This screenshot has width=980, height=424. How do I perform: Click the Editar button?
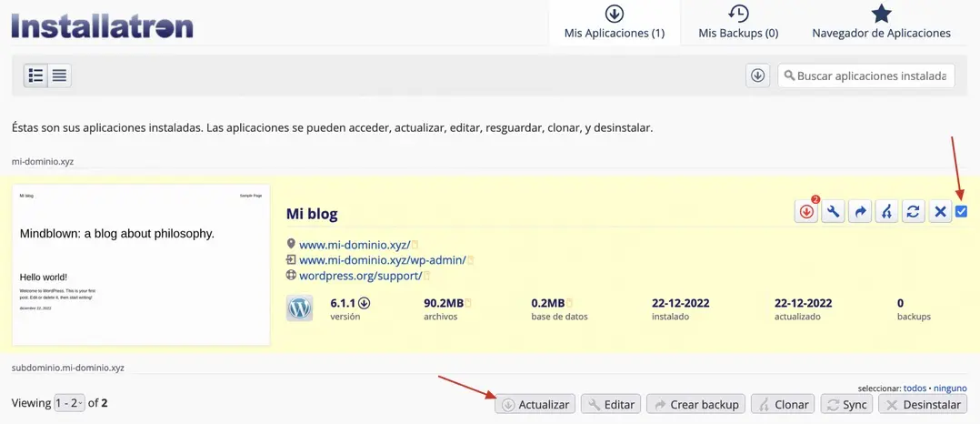pyautogui.click(x=611, y=404)
